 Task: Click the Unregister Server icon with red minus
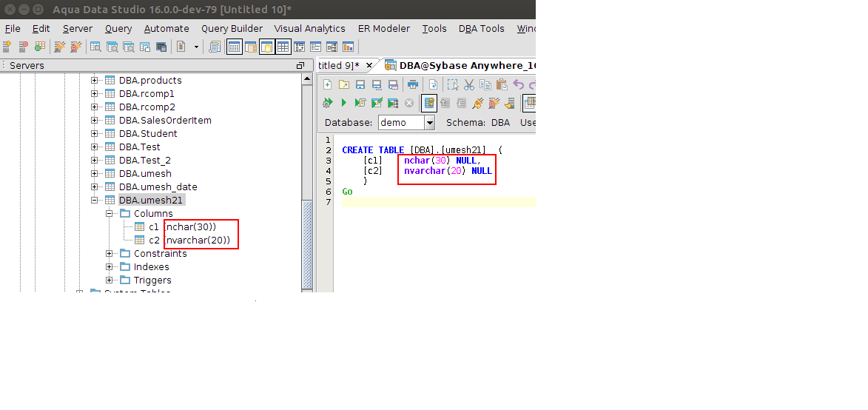click(x=24, y=47)
